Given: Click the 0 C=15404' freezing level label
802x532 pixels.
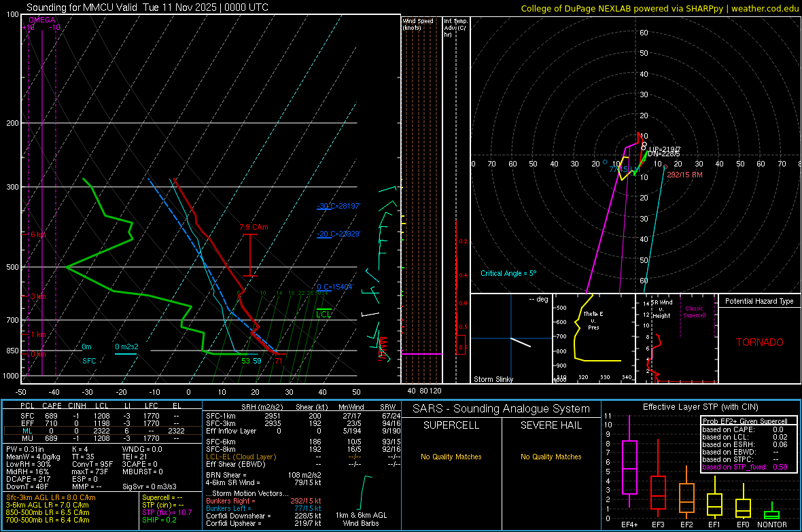Looking at the screenshot, I should (x=334, y=287).
